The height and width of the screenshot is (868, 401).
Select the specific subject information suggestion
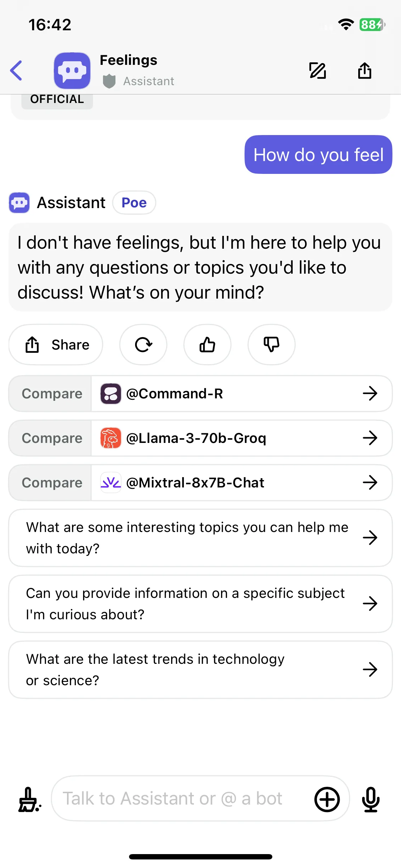200,604
